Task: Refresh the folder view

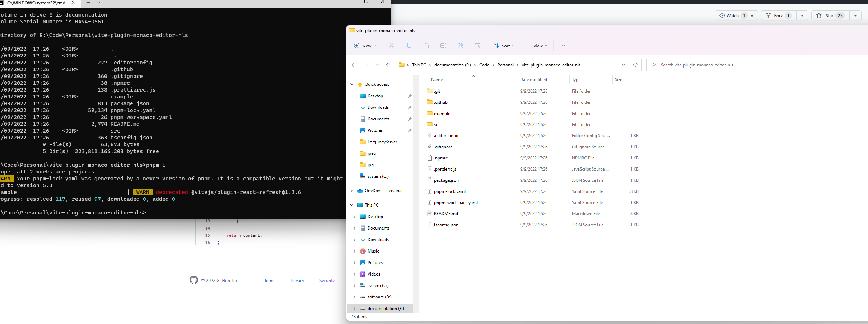Action: (635, 65)
